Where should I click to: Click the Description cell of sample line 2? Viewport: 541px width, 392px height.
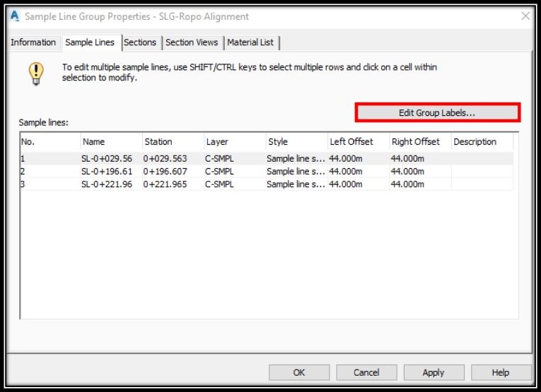click(x=482, y=171)
